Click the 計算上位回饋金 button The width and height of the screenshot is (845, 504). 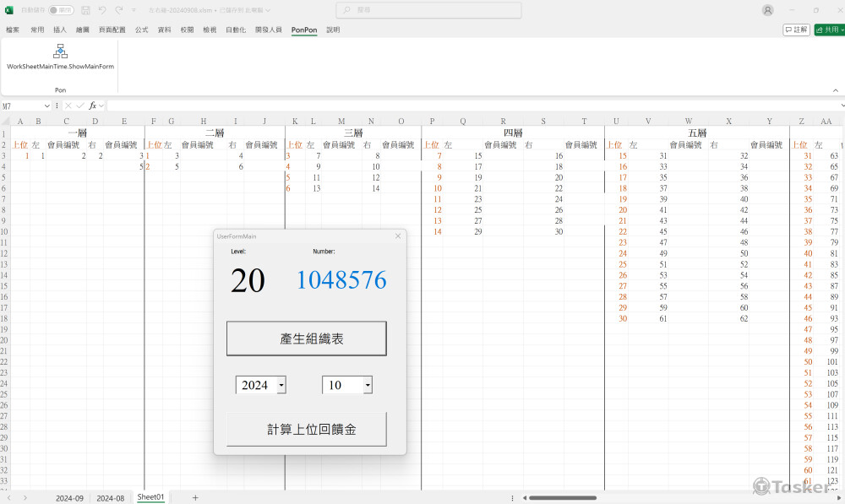(306, 430)
